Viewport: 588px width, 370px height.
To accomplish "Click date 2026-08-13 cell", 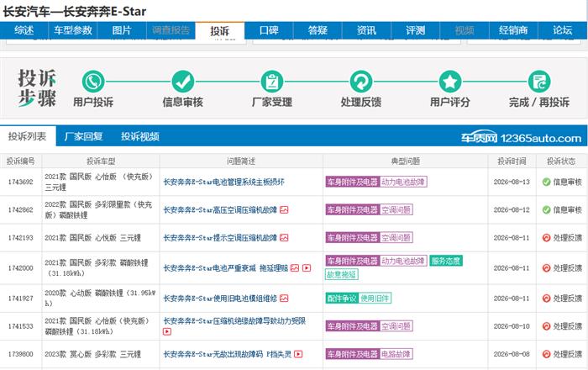I will (x=512, y=182).
